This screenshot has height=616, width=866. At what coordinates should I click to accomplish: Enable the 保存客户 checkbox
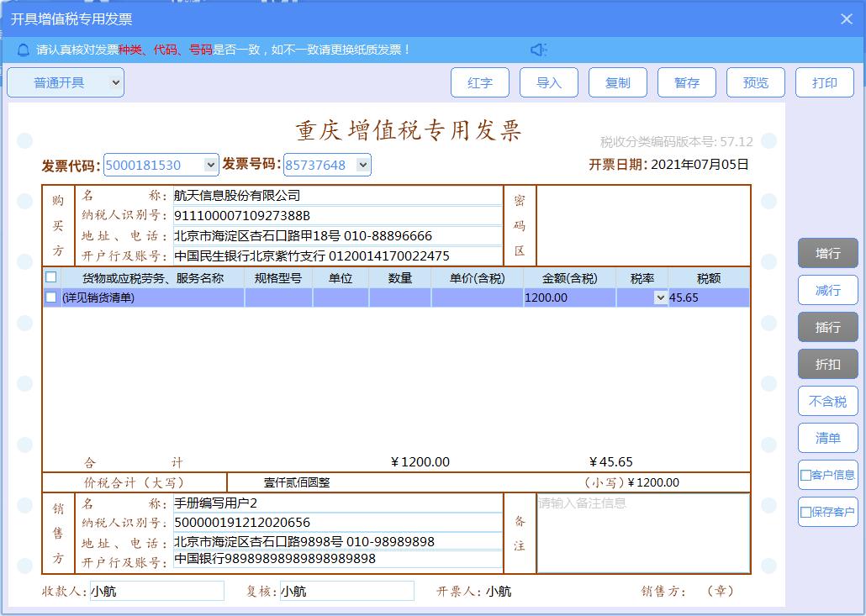805,512
